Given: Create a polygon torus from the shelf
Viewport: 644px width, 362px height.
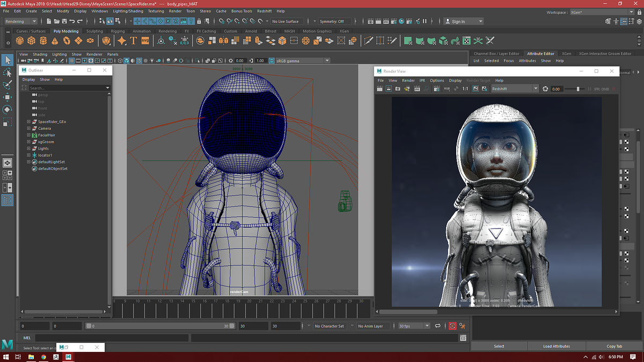Looking at the screenshot, I should click(x=67, y=41).
